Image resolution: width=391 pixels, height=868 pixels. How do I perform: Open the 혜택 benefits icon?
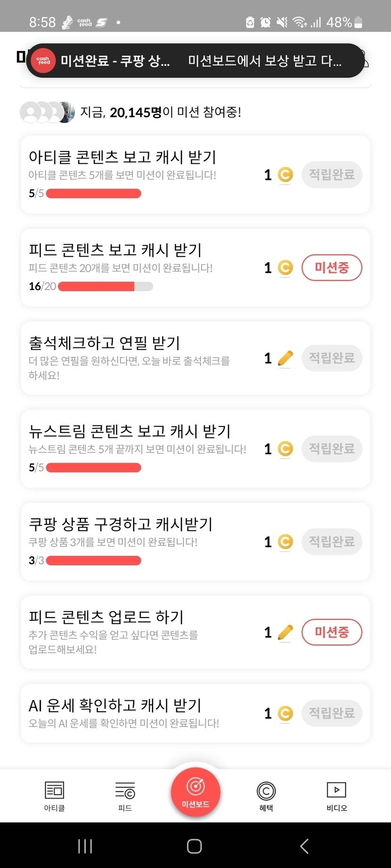(266, 791)
